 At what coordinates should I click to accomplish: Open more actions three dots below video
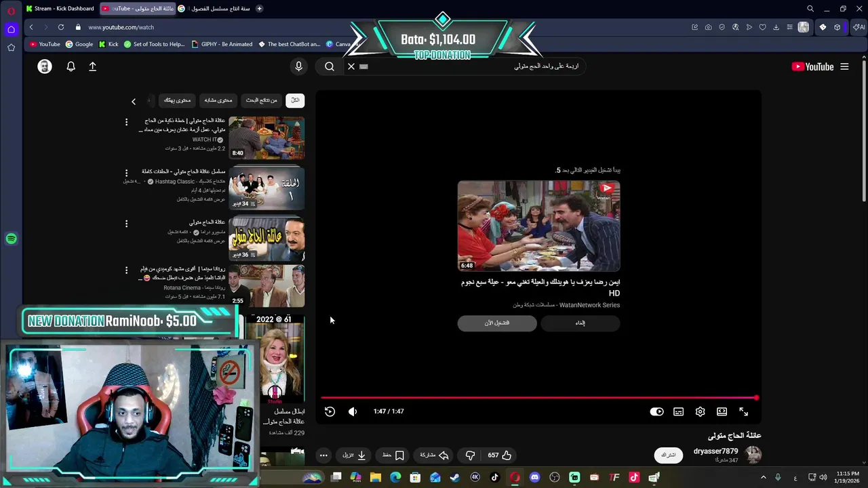[323, 455]
